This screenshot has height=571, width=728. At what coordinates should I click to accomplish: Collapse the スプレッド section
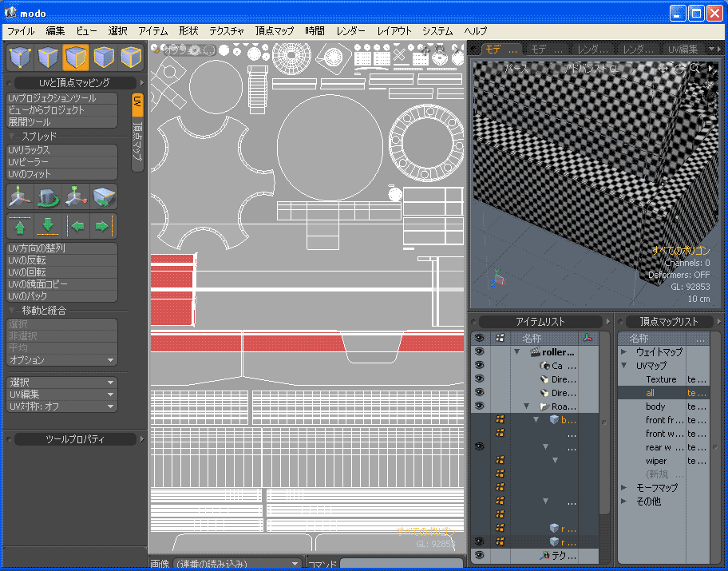[12, 137]
